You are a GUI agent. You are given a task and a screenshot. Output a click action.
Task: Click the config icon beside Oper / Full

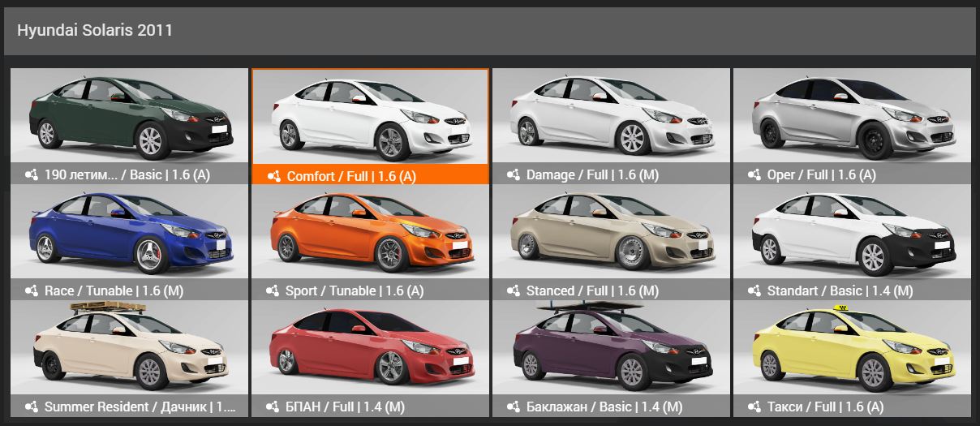(x=754, y=174)
